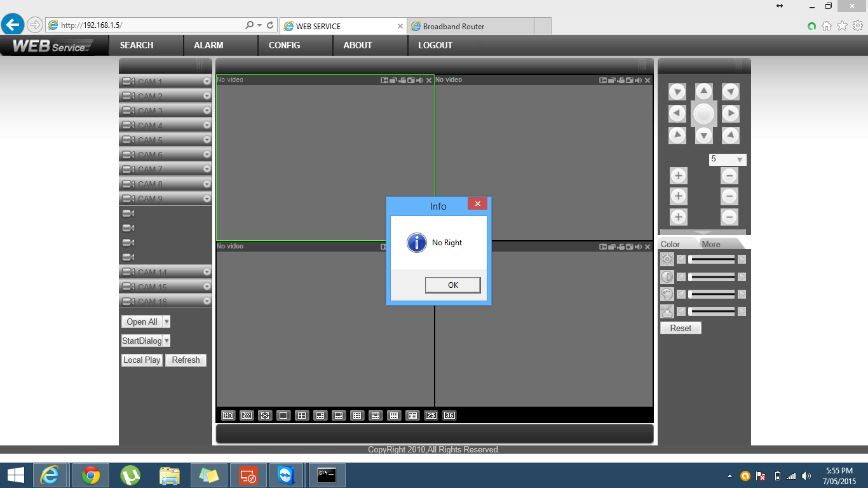
Task: Switch to the full screen view icon
Action: pyautogui.click(x=265, y=416)
